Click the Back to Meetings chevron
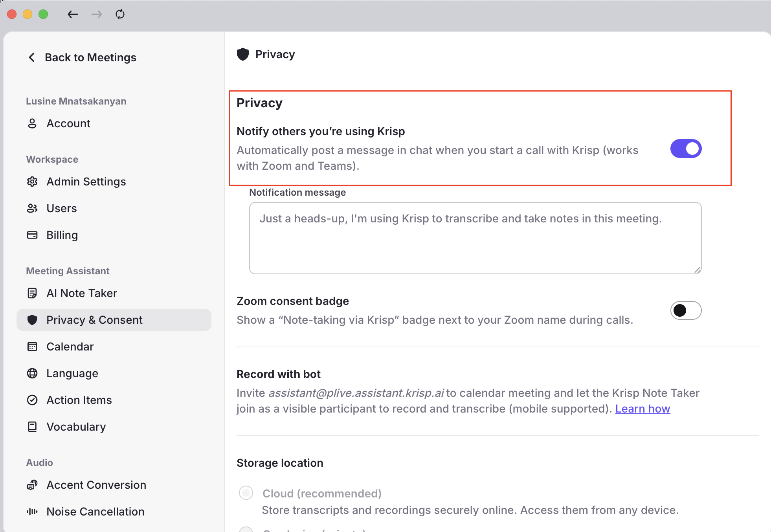The height and width of the screenshot is (532, 771). (x=32, y=57)
